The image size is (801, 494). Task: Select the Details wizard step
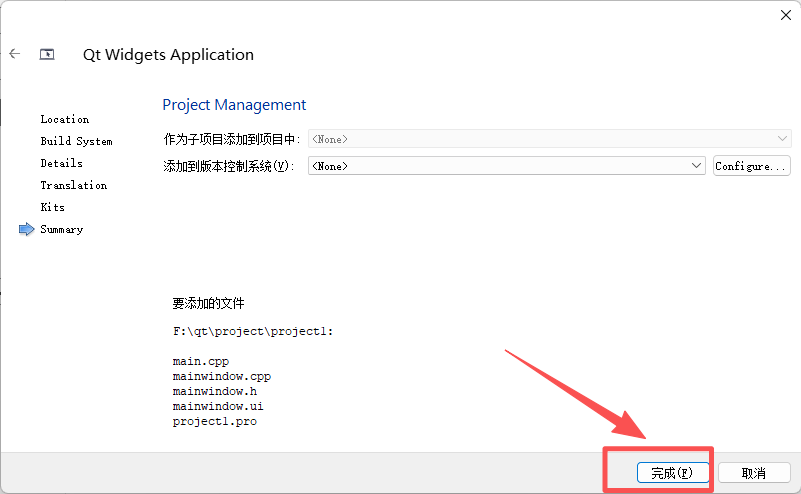click(62, 163)
